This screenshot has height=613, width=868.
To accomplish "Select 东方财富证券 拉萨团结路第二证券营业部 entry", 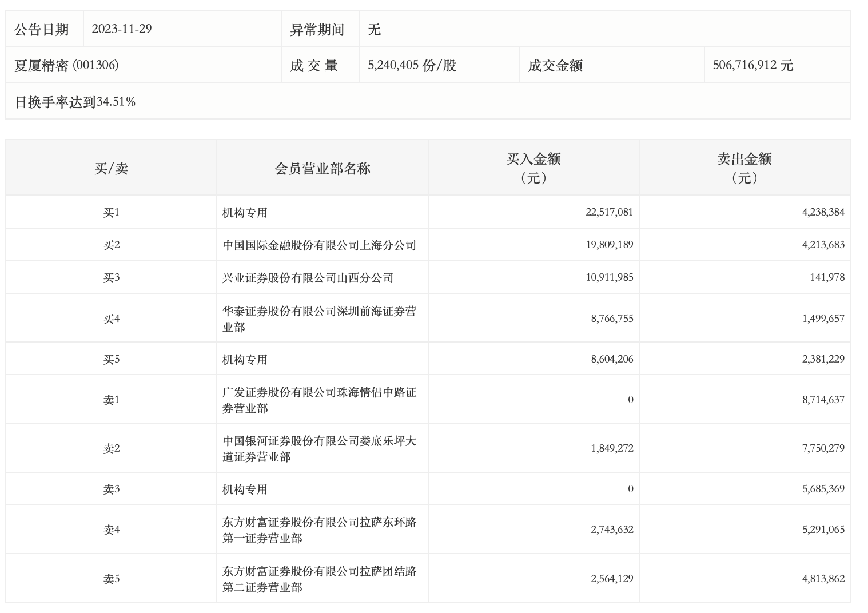I will (319, 579).
